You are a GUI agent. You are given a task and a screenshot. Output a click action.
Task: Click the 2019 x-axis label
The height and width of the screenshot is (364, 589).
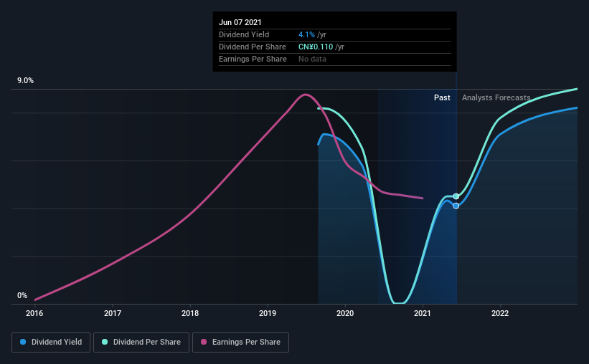268,313
